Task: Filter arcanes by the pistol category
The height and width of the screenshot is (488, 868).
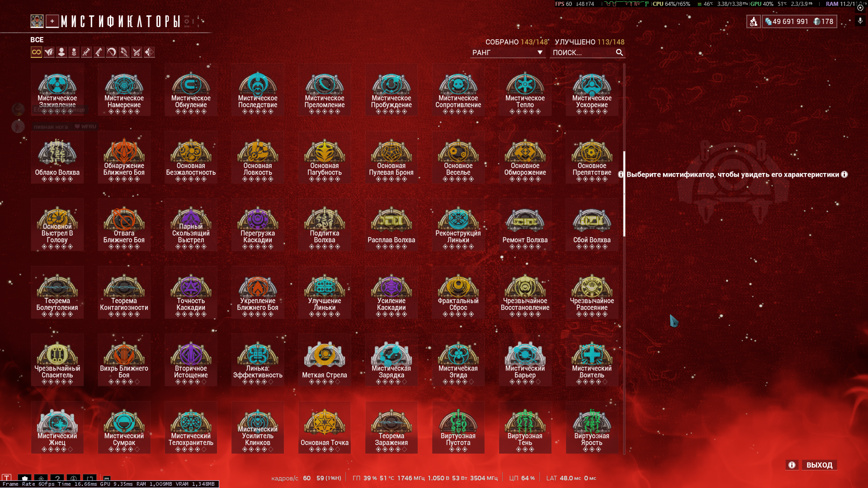Action: pyautogui.click(x=99, y=52)
